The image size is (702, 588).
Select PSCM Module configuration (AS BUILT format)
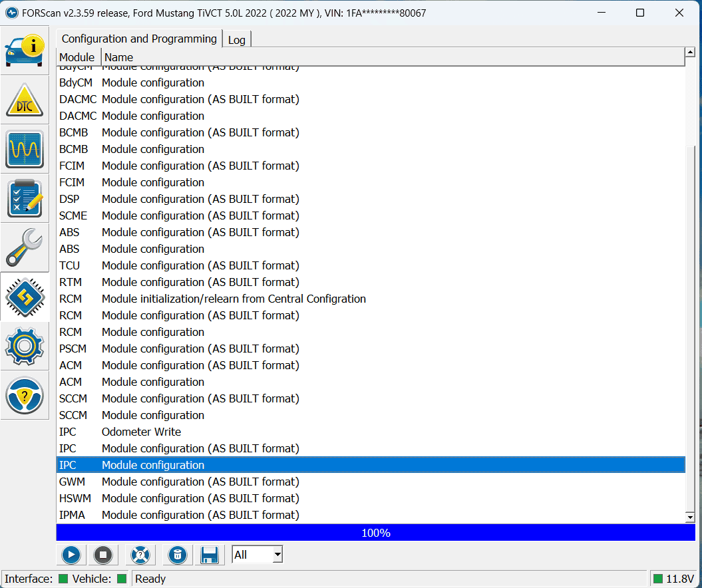coord(371,349)
